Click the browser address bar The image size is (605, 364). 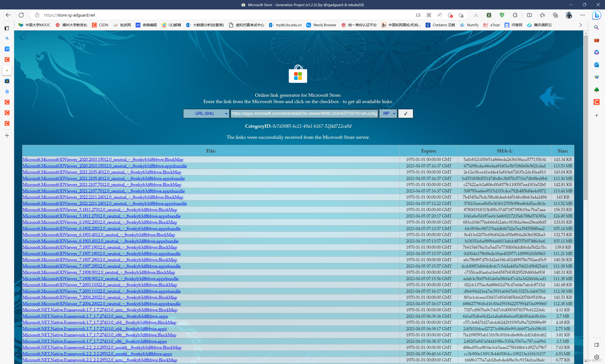point(221,15)
